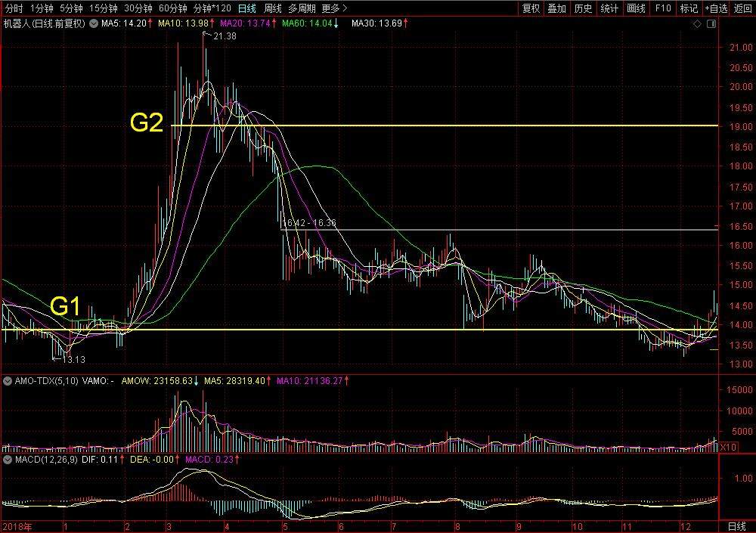Click the X10 volume scale label

click(x=728, y=447)
